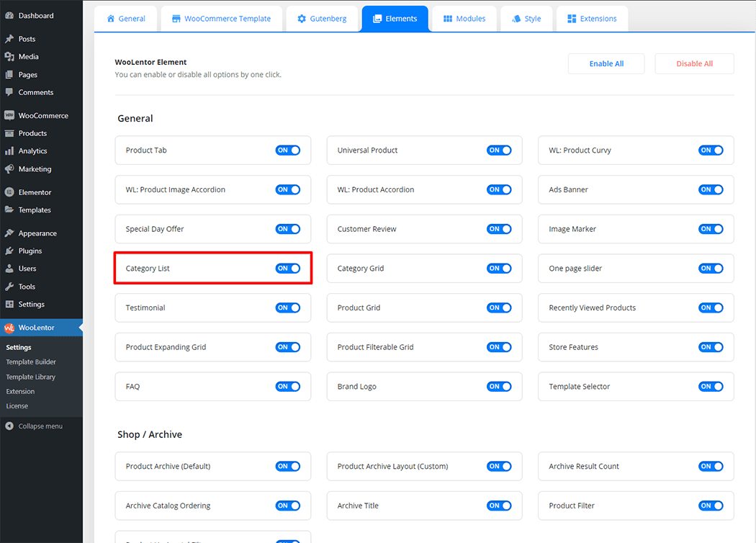
Task: Click the Marketing megaphone icon
Action: (x=9, y=169)
